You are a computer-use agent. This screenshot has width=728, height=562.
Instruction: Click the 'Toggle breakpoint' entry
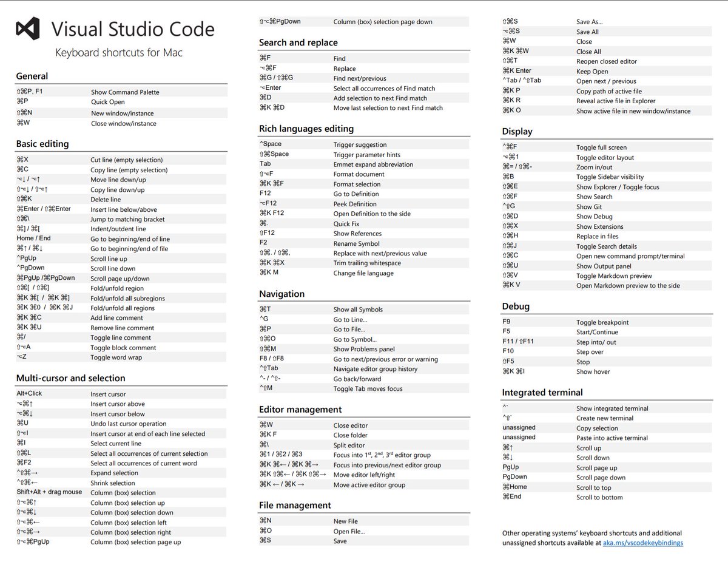click(602, 322)
